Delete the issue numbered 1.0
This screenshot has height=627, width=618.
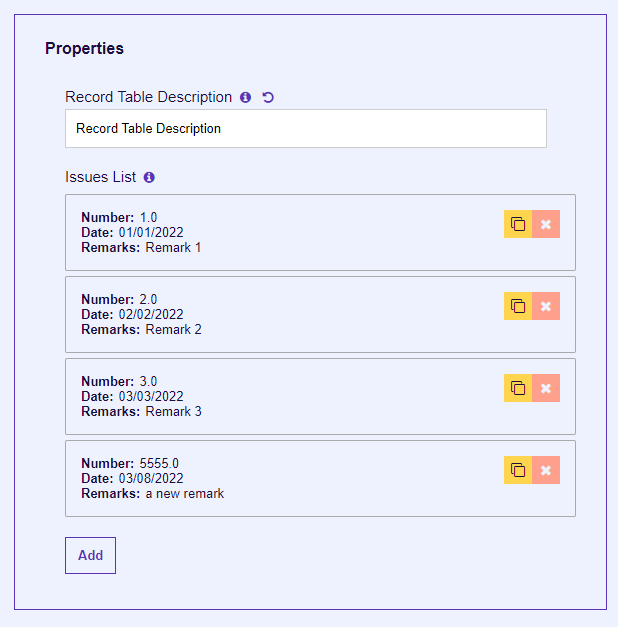click(546, 224)
